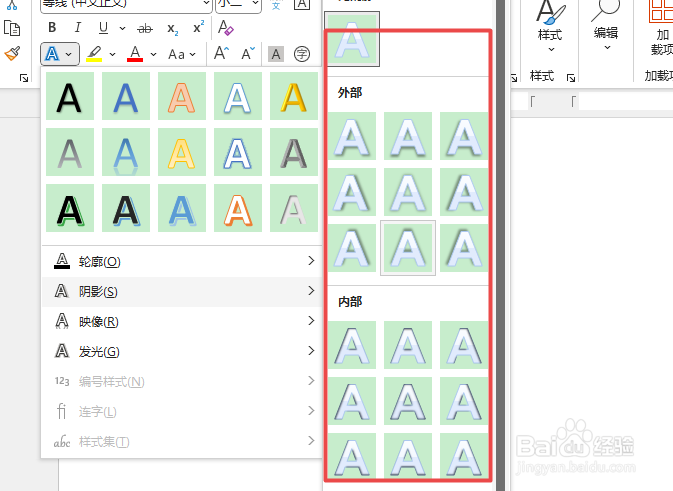Select black text with green shadow preset
Image resolution: width=673 pixels, height=491 pixels.
pyautogui.click(x=70, y=208)
